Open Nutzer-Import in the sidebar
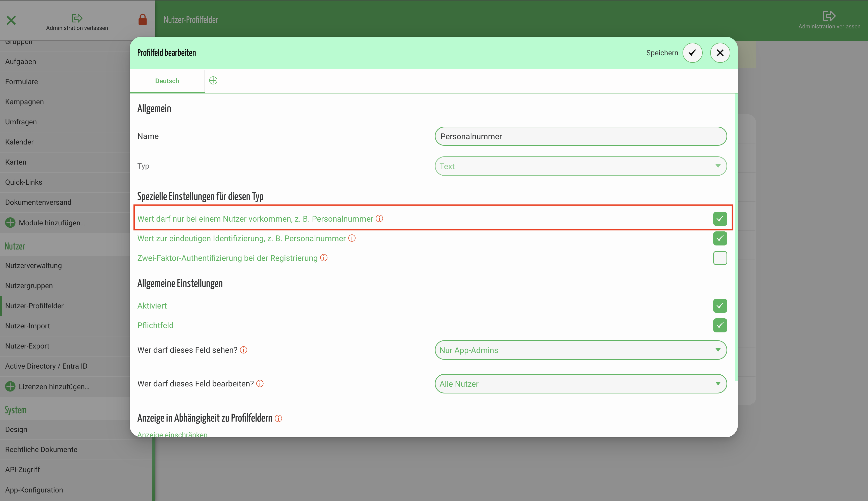Screen dimensions: 868x501 (65, 326)
